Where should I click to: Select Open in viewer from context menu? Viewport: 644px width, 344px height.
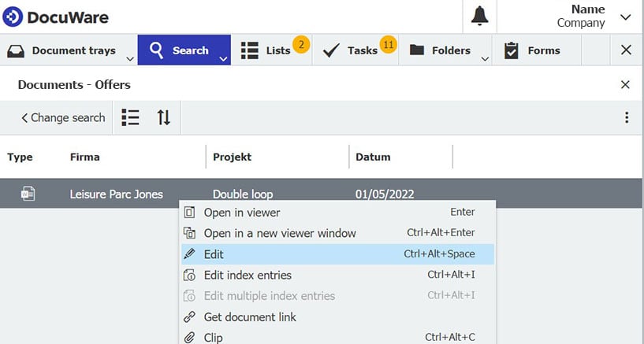[x=242, y=213]
